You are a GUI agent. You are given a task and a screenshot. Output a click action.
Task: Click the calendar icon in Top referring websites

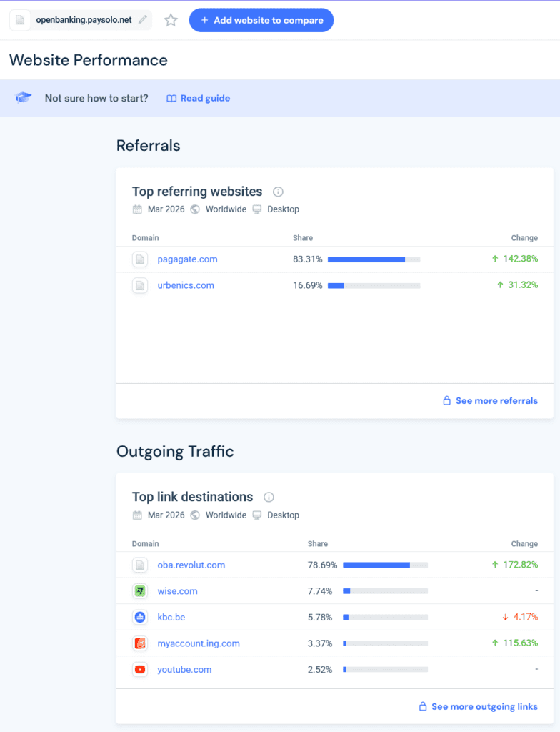[x=137, y=209]
